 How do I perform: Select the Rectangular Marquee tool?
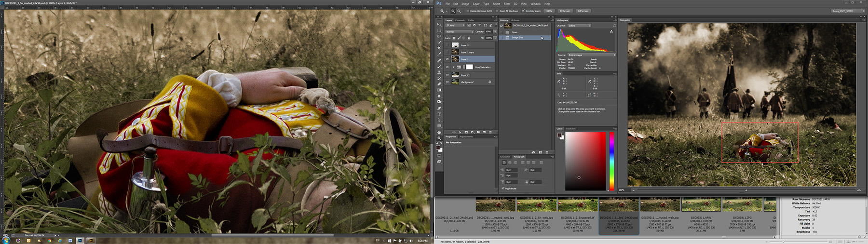(439, 30)
